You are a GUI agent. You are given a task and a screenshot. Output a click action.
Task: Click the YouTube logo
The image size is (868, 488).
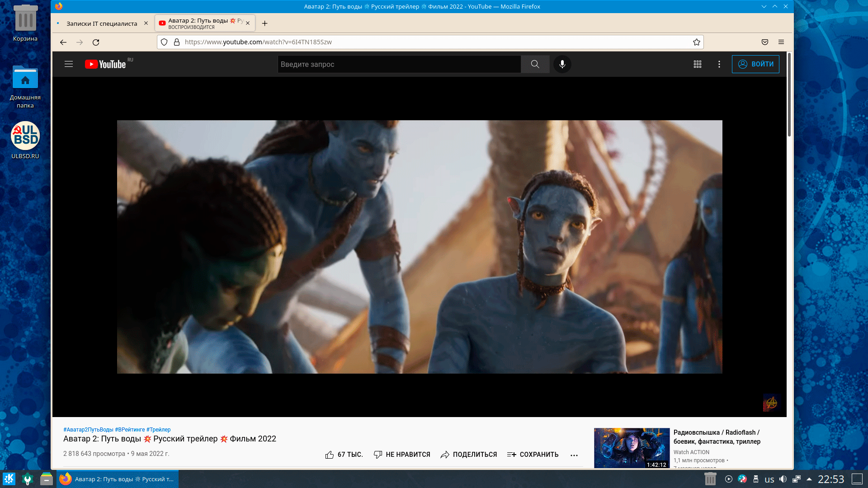(106, 64)
